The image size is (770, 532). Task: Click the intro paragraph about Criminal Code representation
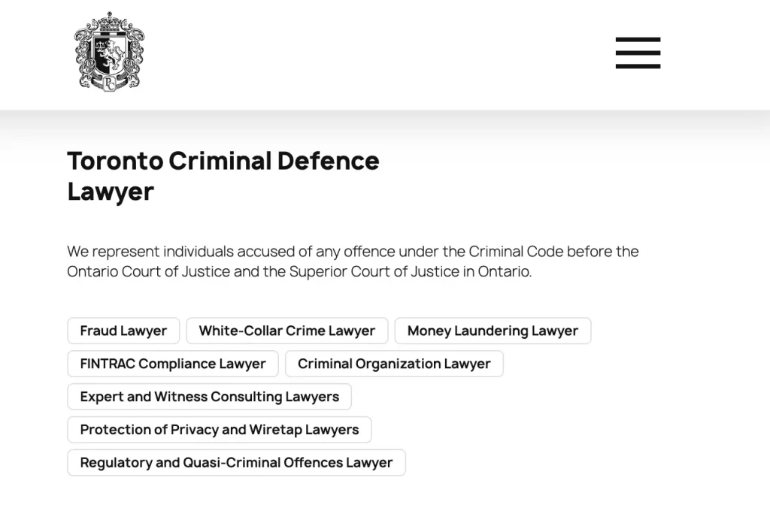353,261
